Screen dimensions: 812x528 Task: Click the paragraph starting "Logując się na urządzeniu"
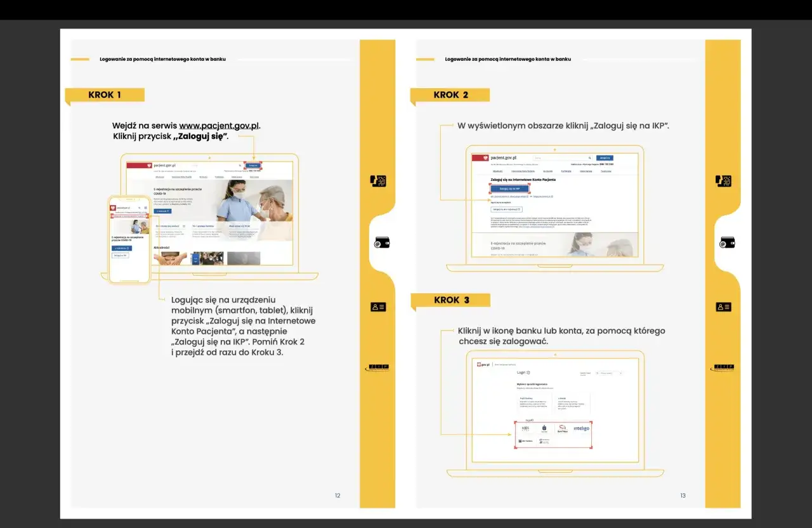[x=244, y=326]
